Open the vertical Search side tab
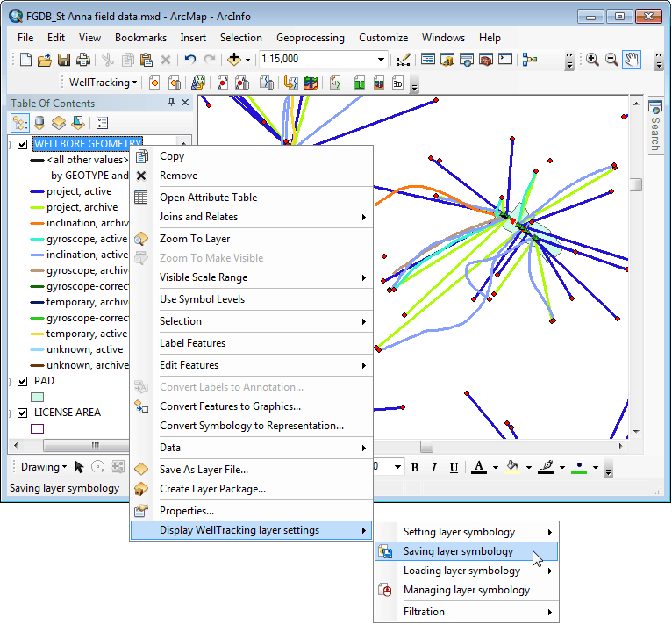This screenshot has height=625, width=672. tap(654, 126)
